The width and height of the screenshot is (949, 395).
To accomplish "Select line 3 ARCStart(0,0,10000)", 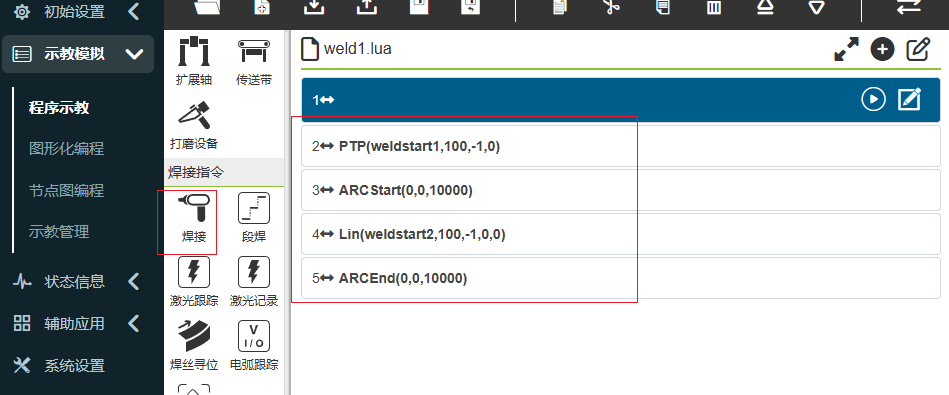I will pyautogui.click(x=621, y=190).
